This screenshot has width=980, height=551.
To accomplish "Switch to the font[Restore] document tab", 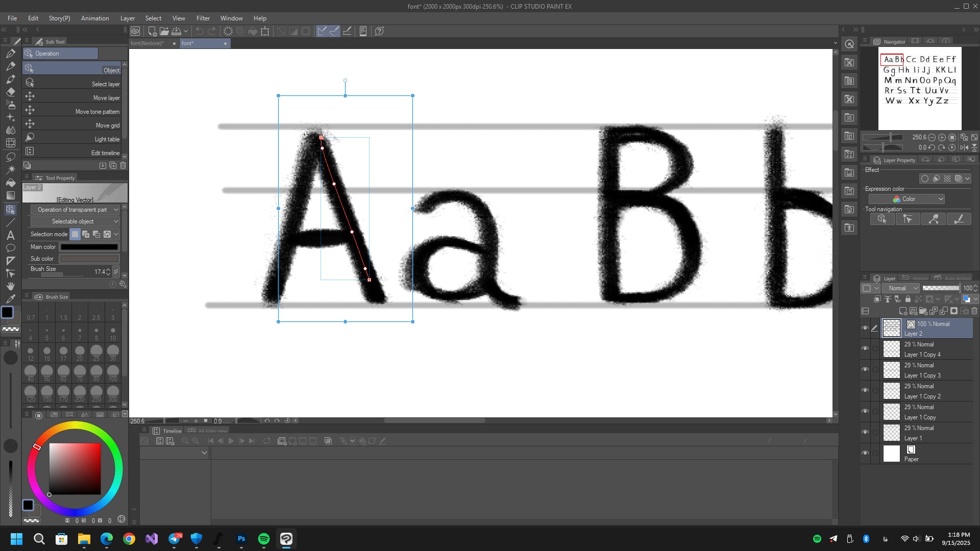I will (148, 43).
